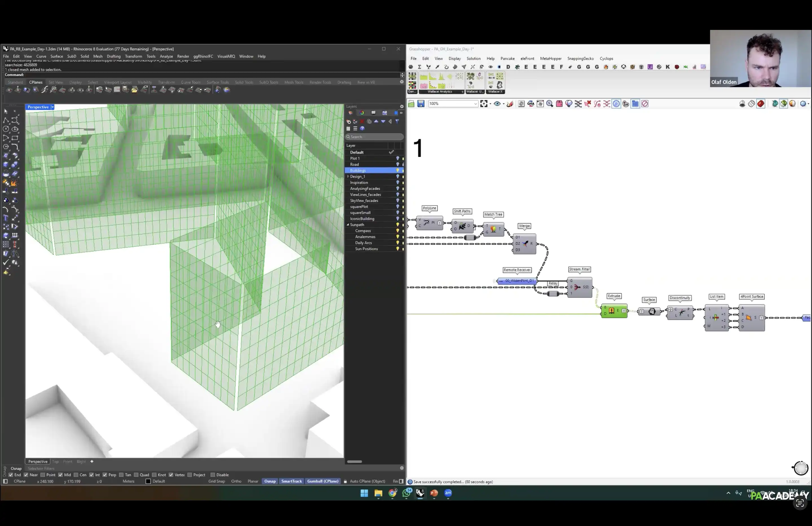812x526 pixels.
Task: Click the light bulb icon in Grasshopper toolbar
Action: click(x=569, y=104)
